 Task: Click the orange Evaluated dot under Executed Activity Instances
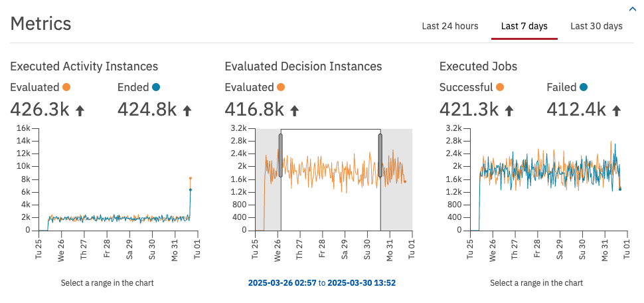point(66,87)
